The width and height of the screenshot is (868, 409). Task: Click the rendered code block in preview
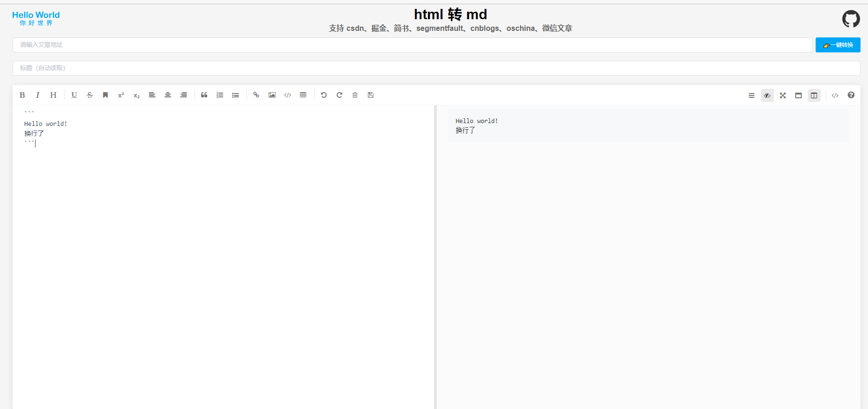pyautogui.click(x=648, y=126)
